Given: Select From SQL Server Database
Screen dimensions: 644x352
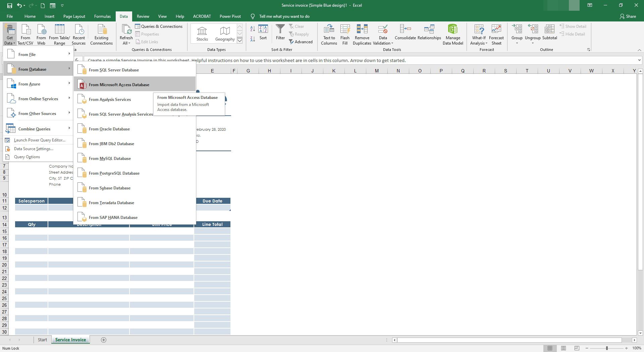Looking at the screenshot, I should 135,70.
